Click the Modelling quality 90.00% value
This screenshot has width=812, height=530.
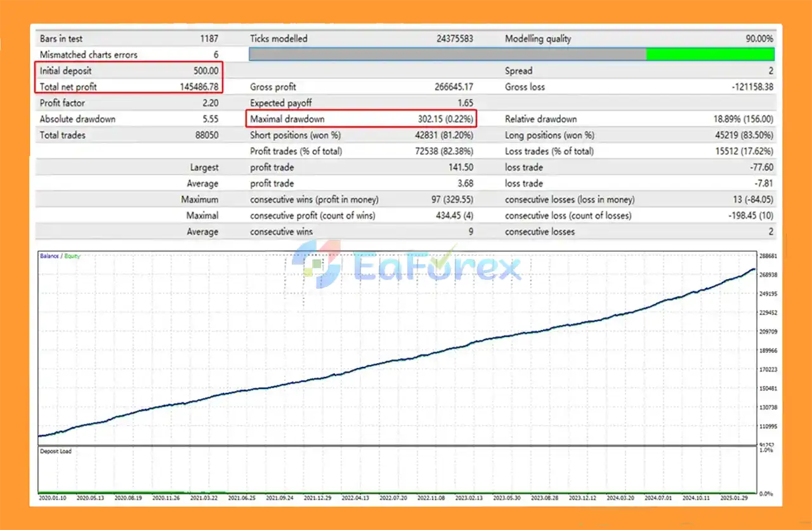tap(759, 39)
